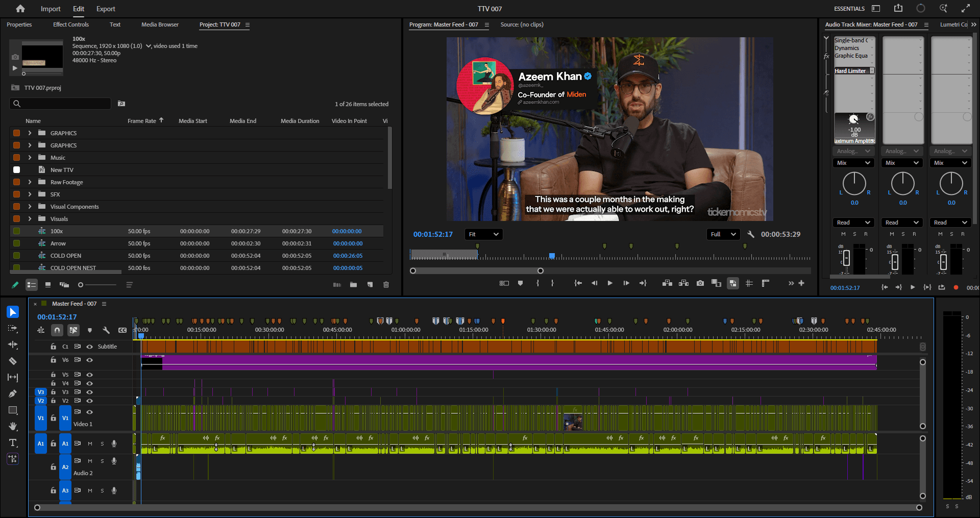Open the Media Browser panel tab
The image size is (980, 518).
click(x=160, y=24)
